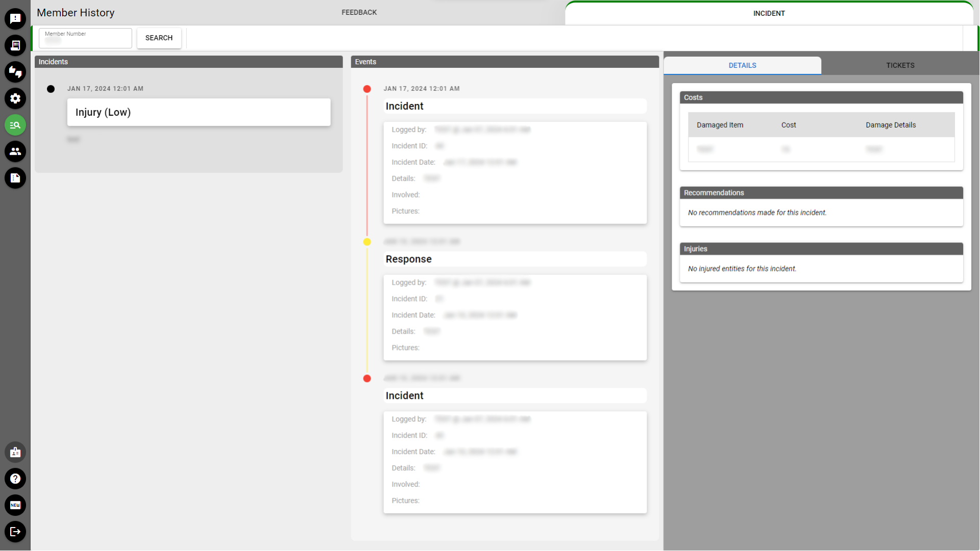Click the document file icon in the sidebar
980x551 pixels.
coord(15,178)
